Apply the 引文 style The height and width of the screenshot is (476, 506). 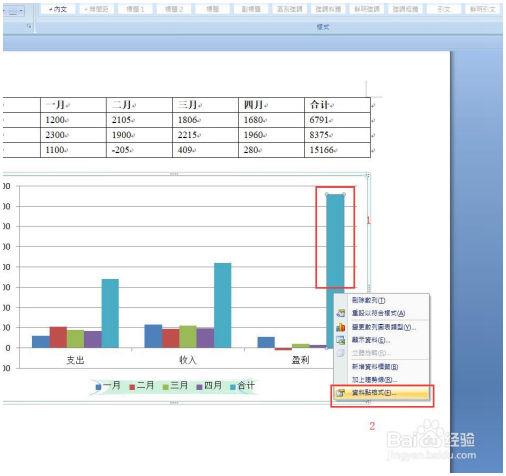444,9
